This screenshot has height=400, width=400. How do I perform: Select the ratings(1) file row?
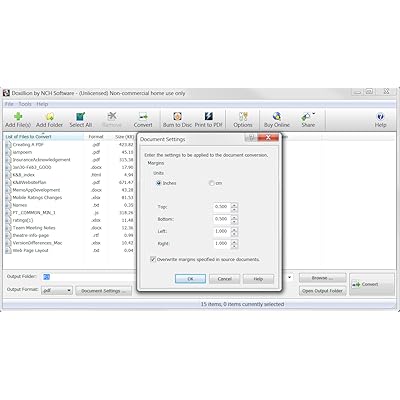point(70,220)
